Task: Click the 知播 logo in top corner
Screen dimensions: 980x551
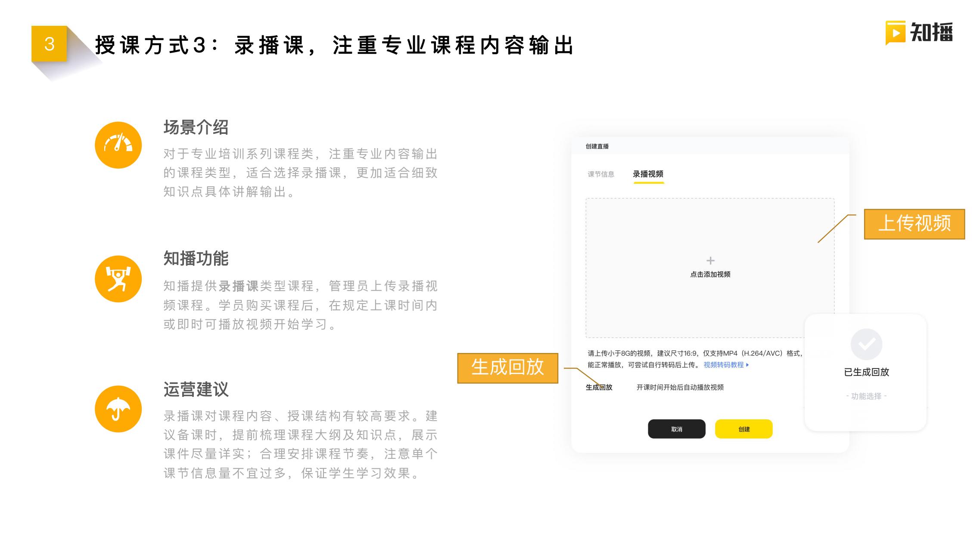Action: (919, 33)
